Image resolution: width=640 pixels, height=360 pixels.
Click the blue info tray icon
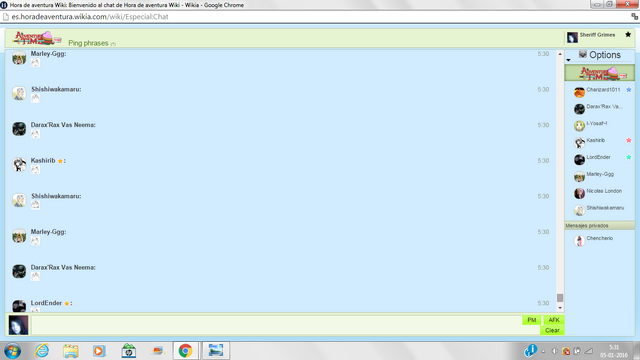[530, 351]
